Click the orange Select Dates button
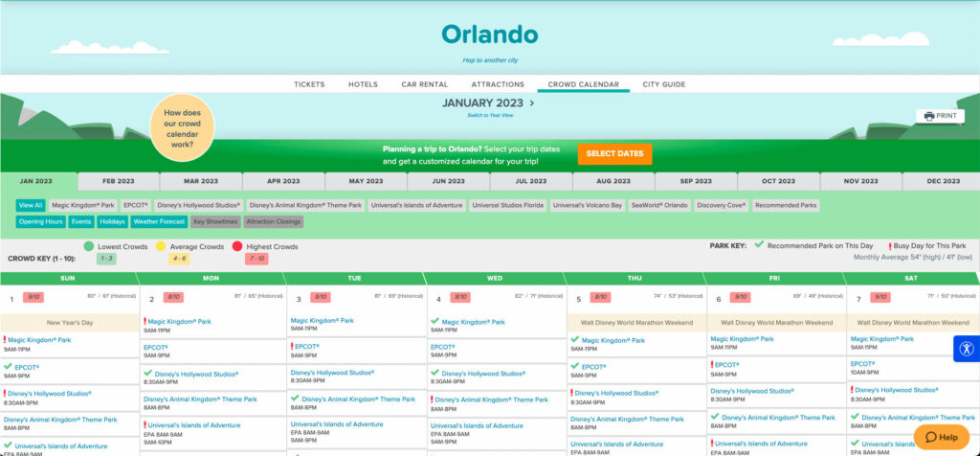The width and height of the screenshot is (980, 456). (614, 154)
